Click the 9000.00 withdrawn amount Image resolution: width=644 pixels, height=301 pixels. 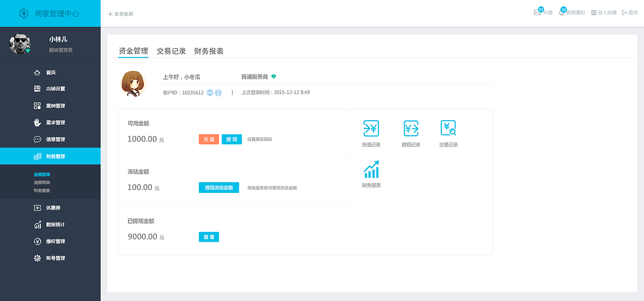coord(142,237)
